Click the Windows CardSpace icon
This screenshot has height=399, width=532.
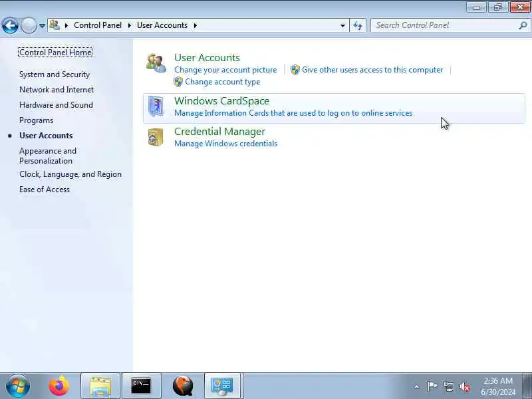tap(156, 106)
